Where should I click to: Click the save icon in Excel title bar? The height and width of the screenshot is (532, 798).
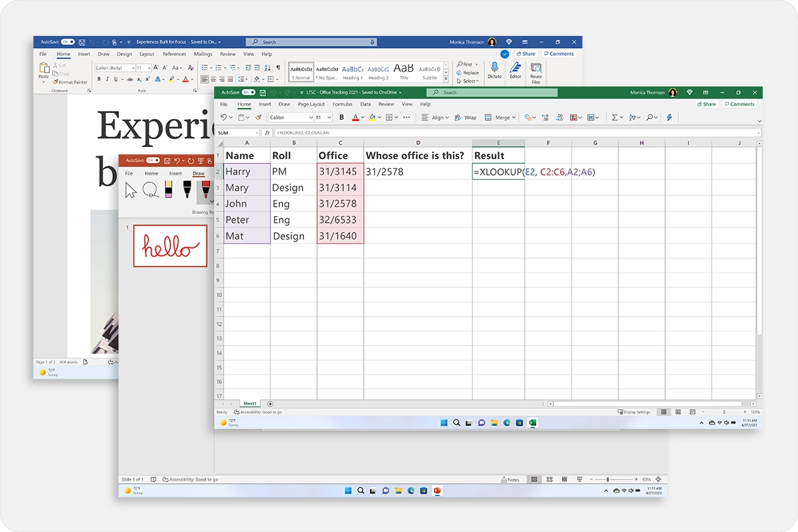click(263, 92)
